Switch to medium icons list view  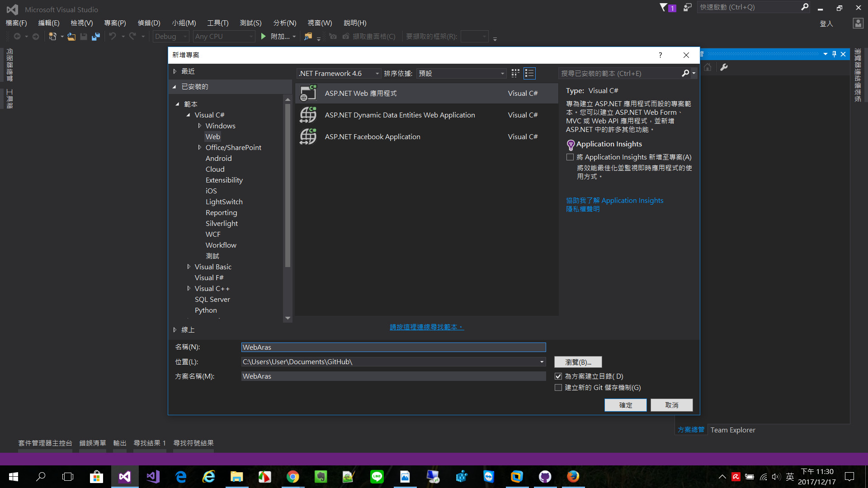tap(529, 73)
